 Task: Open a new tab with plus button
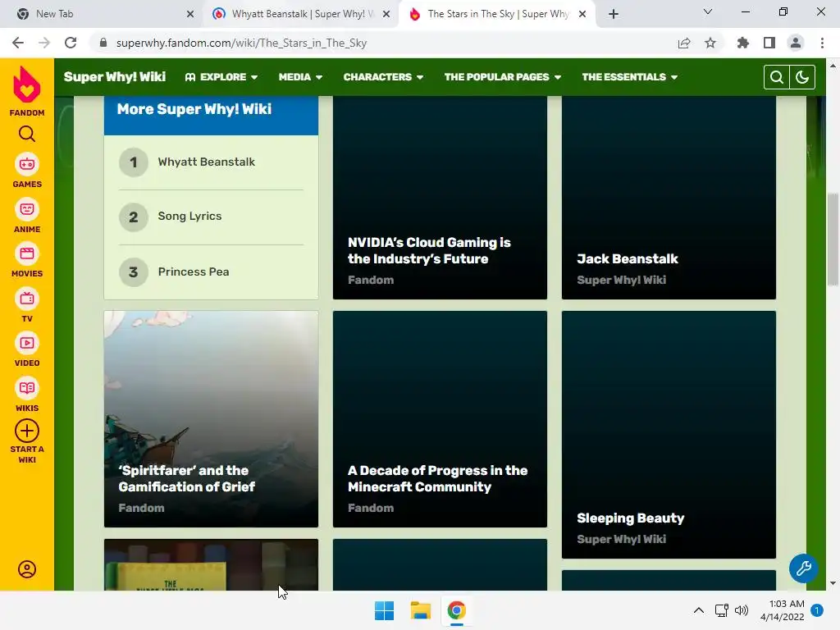tap(614, 14)
